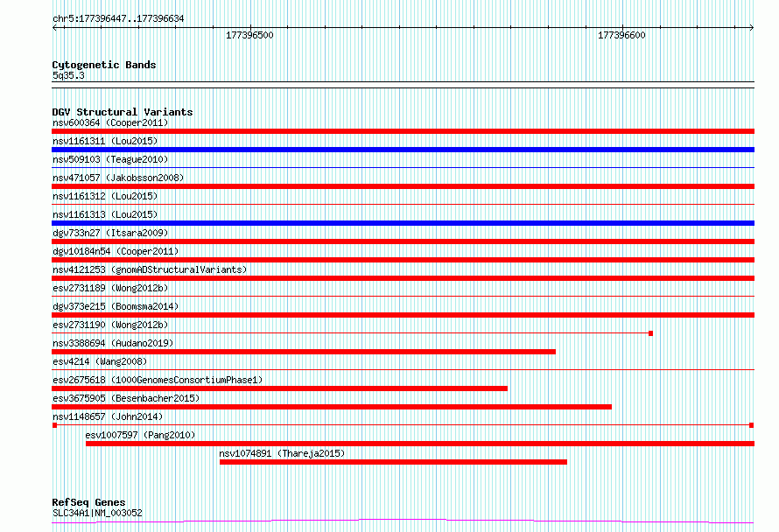
Task: Click the red bar of nsv471057
Action: [403, 186]
